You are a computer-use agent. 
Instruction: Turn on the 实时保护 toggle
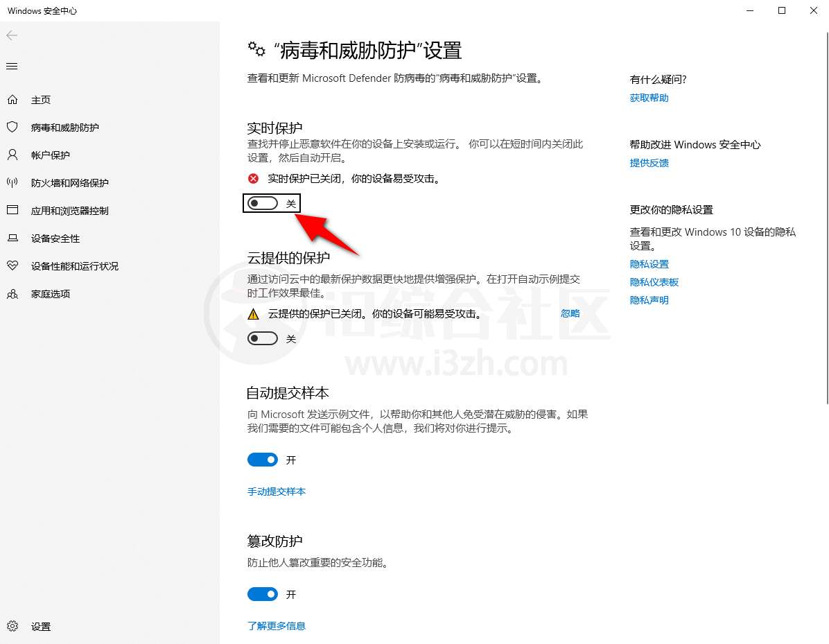263,203
